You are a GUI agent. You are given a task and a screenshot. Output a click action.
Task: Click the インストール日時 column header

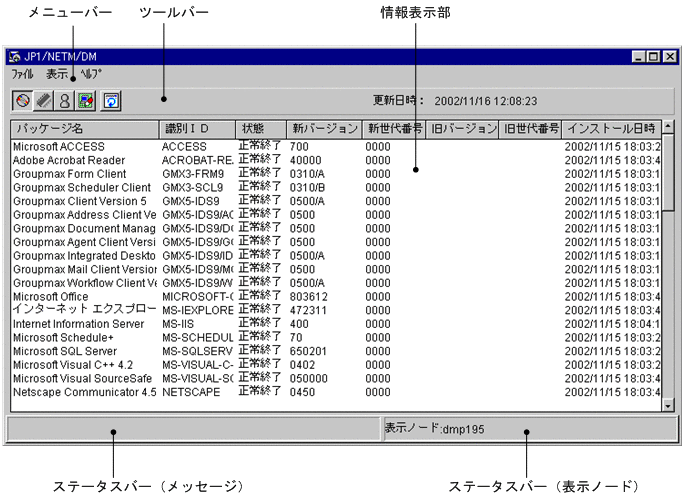(x=612, y=129)
